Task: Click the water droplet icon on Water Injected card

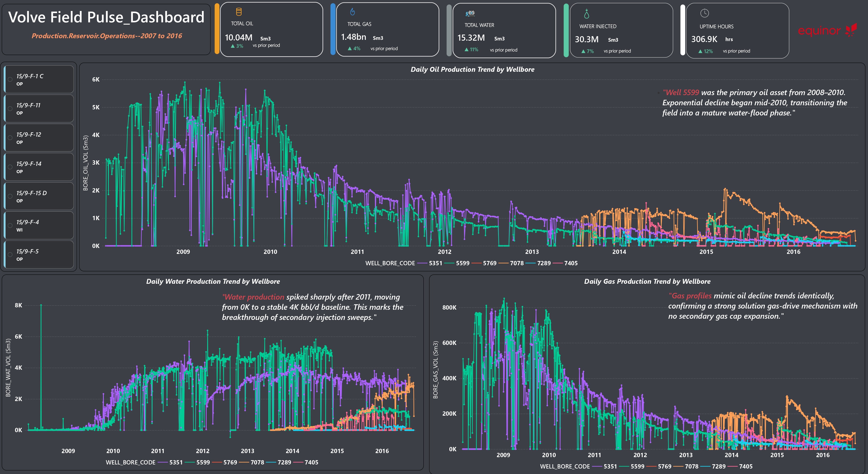Action: tap(587, 14)
